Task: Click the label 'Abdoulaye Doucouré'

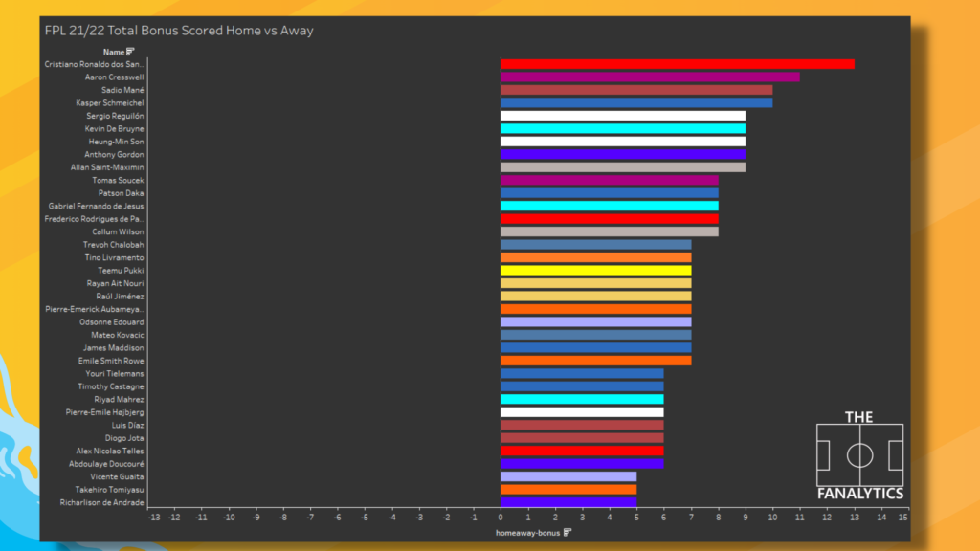Action: click(x=106, y=464)
